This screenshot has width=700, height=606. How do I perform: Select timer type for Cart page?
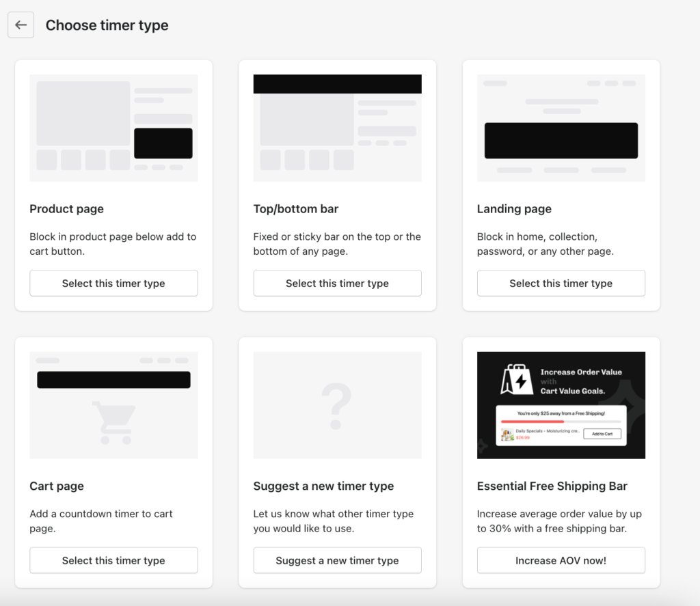tap(113, 560)
